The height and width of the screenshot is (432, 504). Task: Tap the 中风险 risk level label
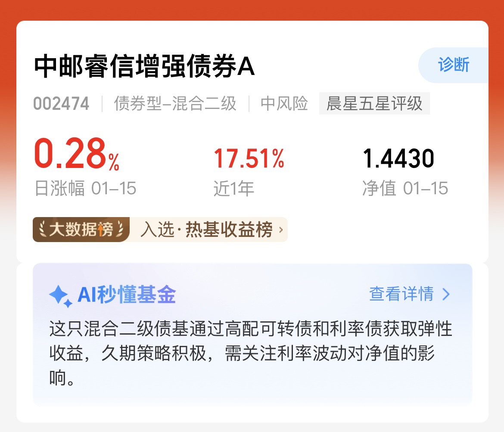pyautogui.click(x=284, y=103)
